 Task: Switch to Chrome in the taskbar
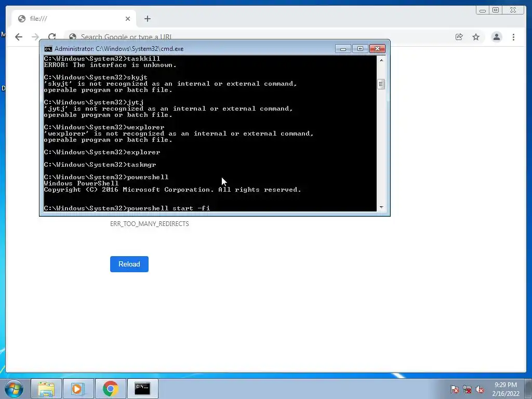(111, 389)
